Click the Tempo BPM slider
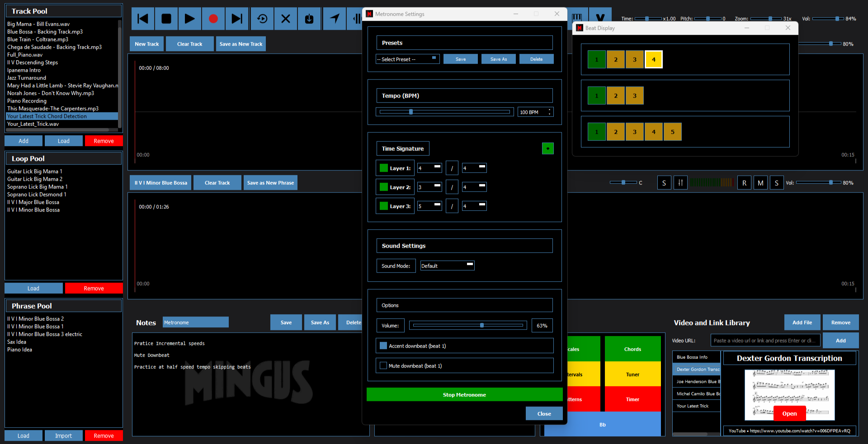 click(x=445, y=112)
